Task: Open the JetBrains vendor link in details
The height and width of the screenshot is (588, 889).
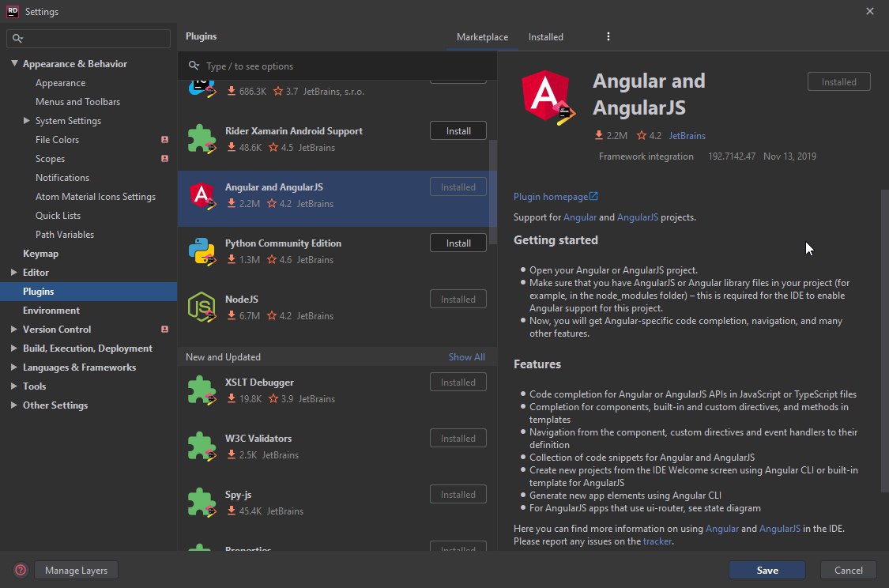Action: pos(687,135)
